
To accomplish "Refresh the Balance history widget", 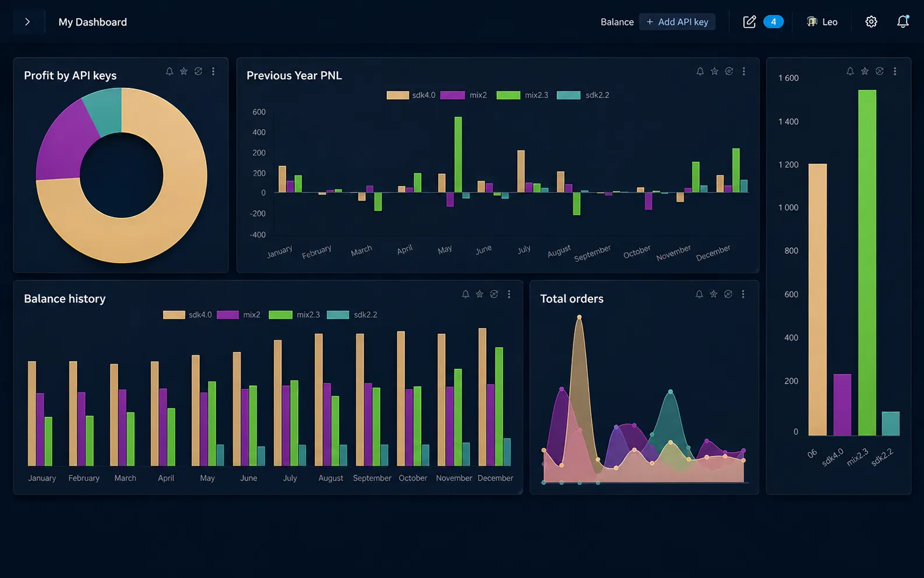I will [494, 294].
